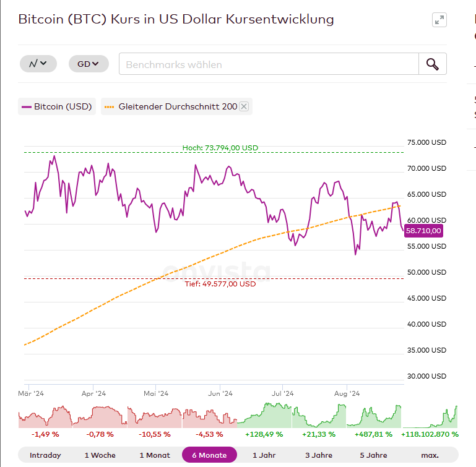The width and height of the screenshot is (476, 467).
Task: Select the Intraday time range
Action: pyautogui.click(x=46, y=455)
